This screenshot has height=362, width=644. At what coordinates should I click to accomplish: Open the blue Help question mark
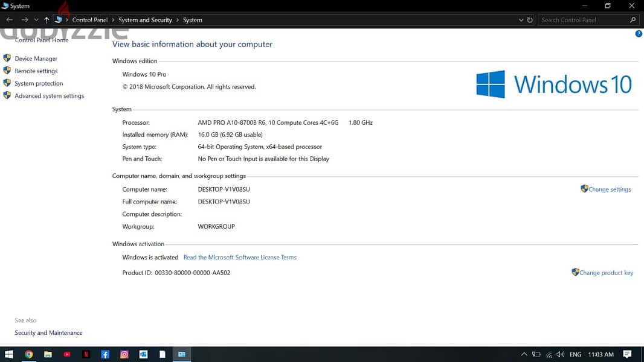click(x=639, y=34)
